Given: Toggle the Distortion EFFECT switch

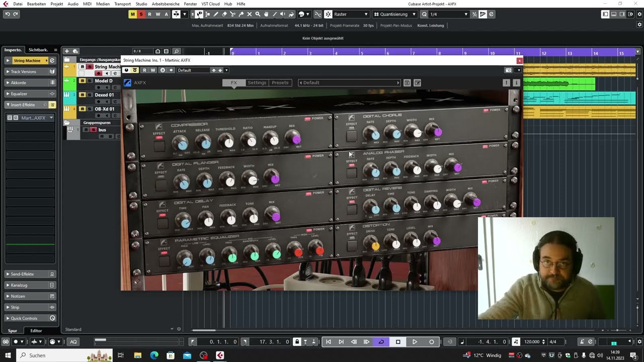Looking at the screenshot, I should click(352, 245).
